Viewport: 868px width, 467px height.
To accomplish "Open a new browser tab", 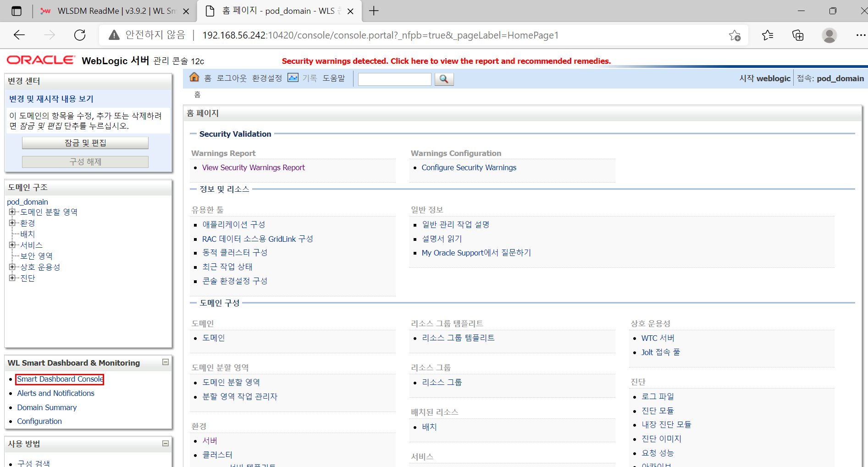I will pos(374,11).
